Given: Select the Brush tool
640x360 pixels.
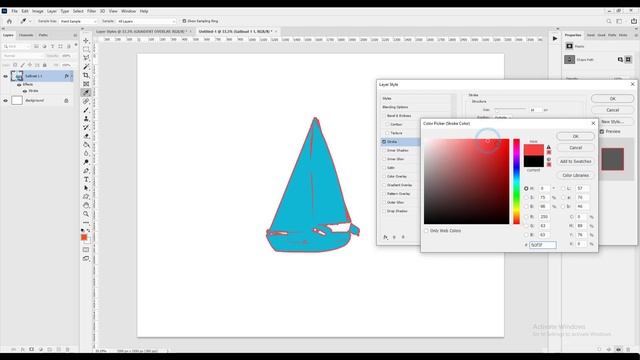Looking at the screenshot, I should coord(86,110).
